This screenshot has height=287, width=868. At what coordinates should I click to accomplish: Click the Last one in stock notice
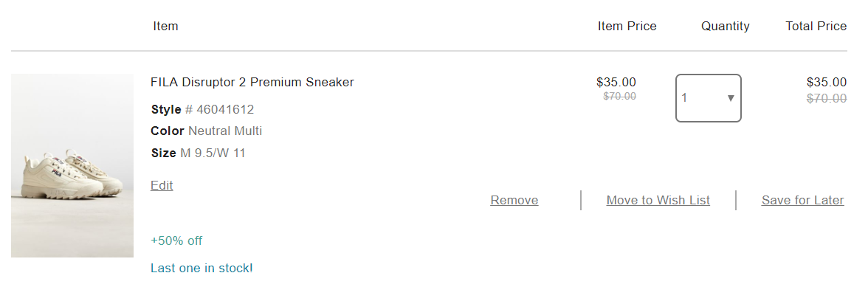pyautogui.click(x=201, y=269)
